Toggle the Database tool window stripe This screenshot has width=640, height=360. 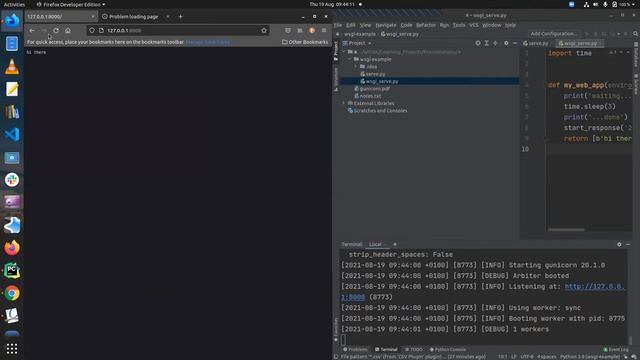[636, 54]
